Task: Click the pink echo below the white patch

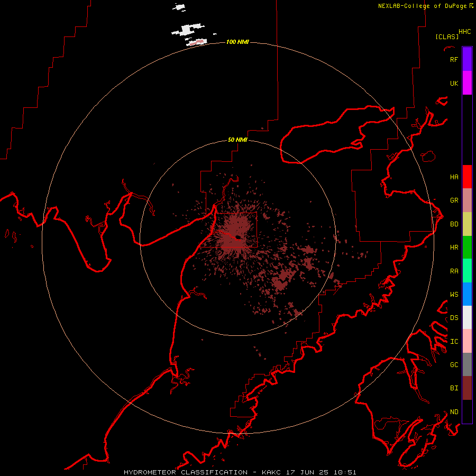Action: tap(198, 42)
